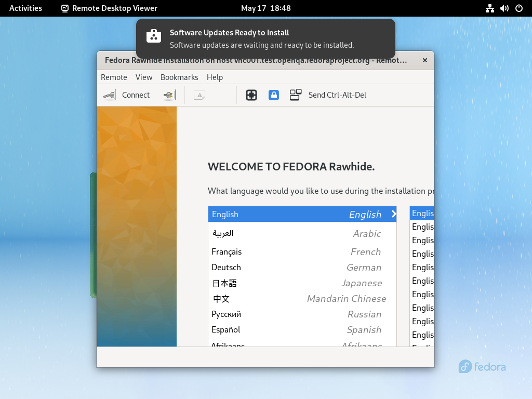Close the Remote Desktop Viewer window

point(425,60)
